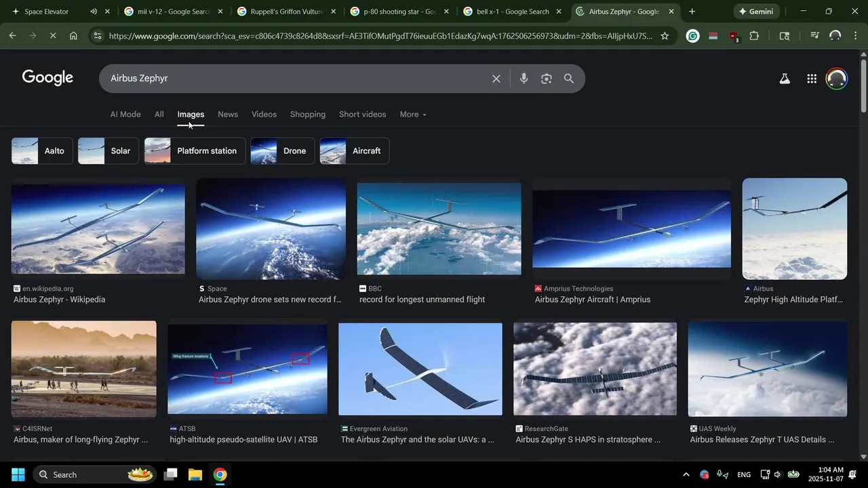Switch to the All results tab

coord(159,115)
